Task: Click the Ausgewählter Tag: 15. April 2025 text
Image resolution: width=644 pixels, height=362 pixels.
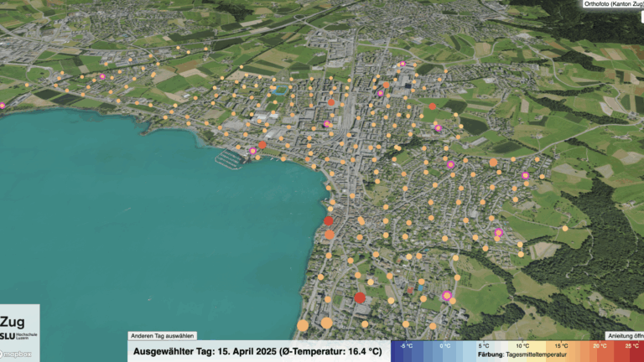Action: (205, 351)
